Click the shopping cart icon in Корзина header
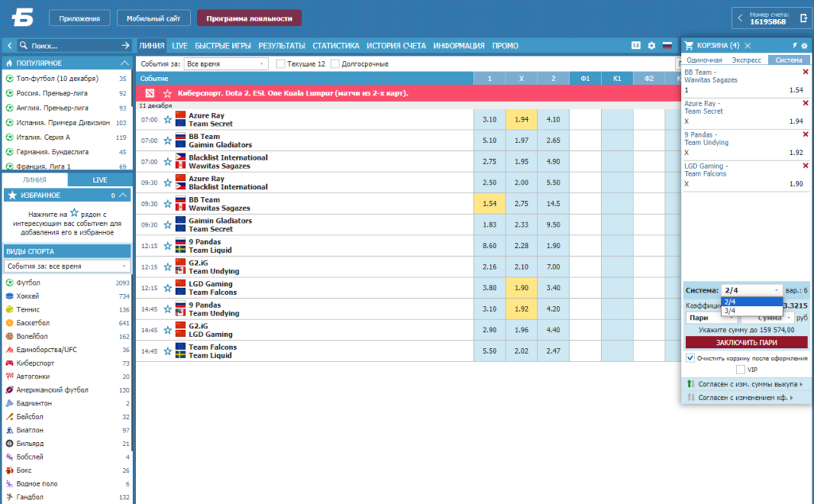Screen dimensions: 814x504 [689, 45]
